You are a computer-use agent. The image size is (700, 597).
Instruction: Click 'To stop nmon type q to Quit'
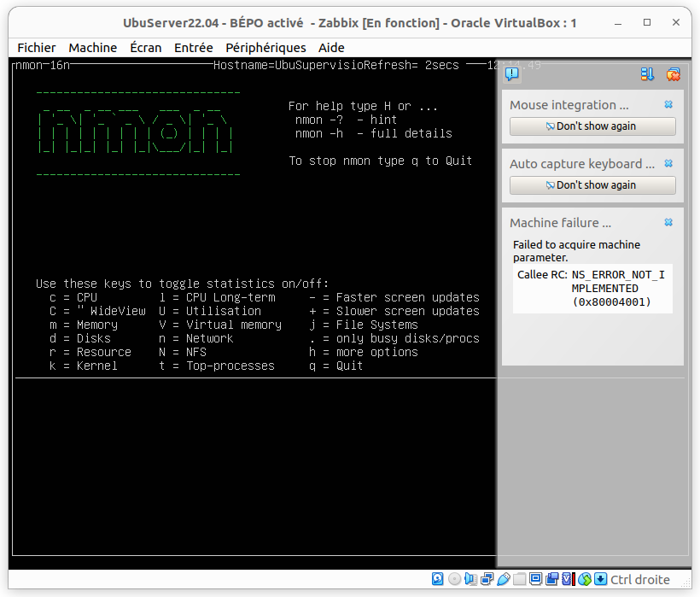click(x=381, y=161)
